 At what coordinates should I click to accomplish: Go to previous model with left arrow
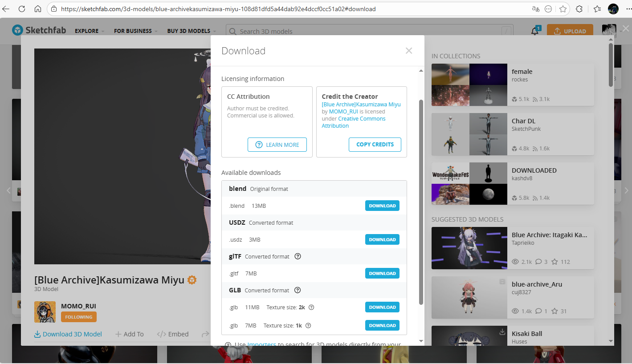(x=8, y=190)
